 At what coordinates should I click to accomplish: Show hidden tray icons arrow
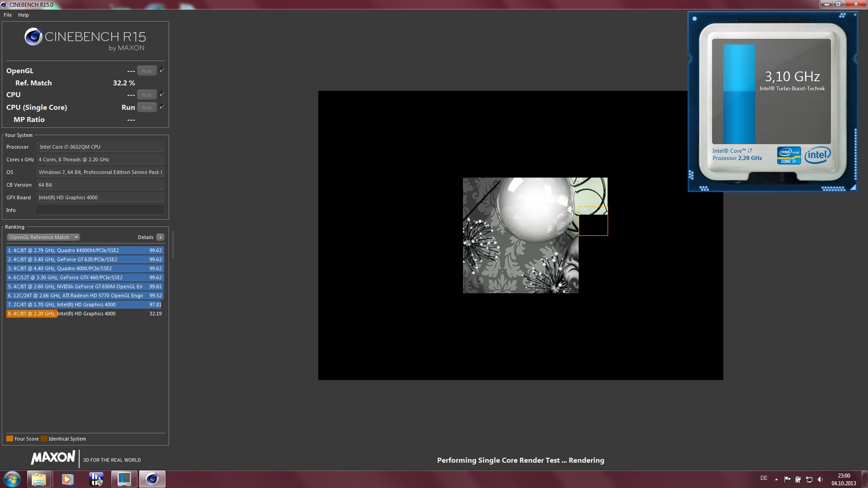tap(776, 479)
